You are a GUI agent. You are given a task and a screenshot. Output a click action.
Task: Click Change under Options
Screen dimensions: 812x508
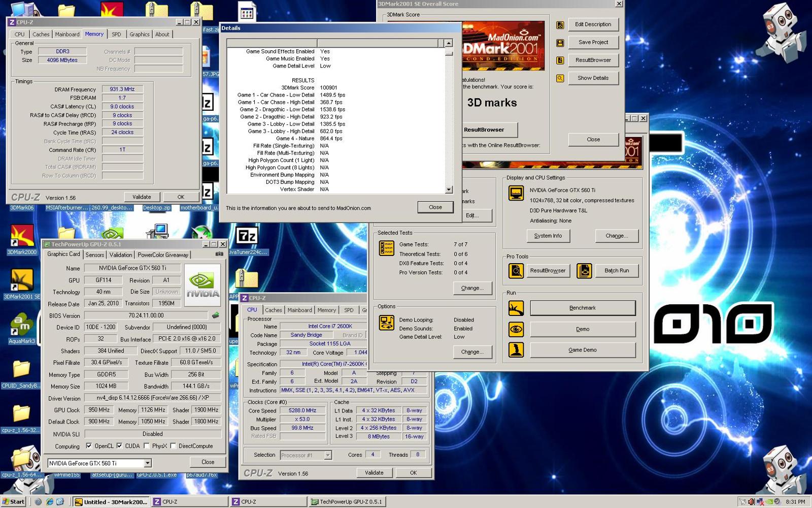click(x=472, y=352)
